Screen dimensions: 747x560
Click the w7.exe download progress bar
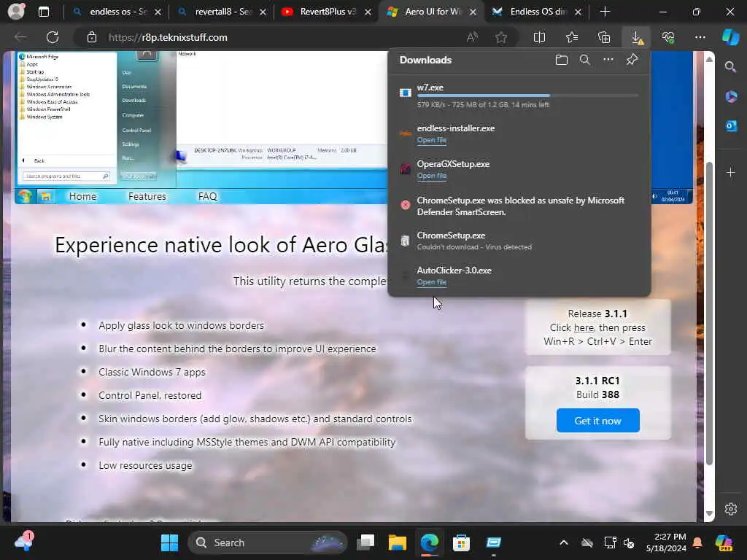[528, 96]
